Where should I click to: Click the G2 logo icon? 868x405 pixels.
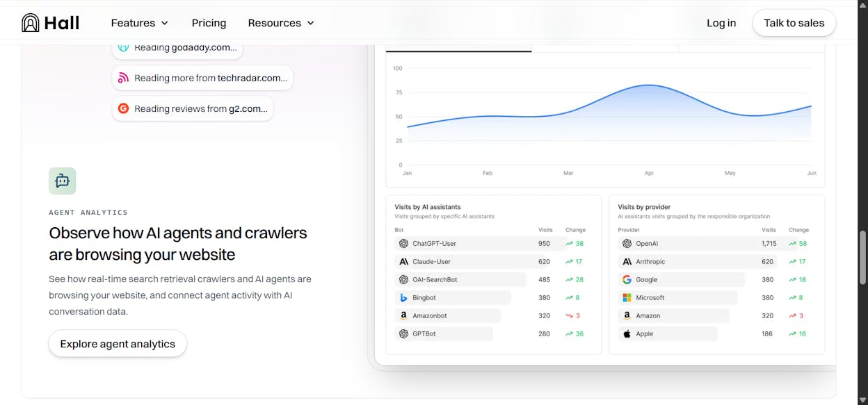pos(123,108)
